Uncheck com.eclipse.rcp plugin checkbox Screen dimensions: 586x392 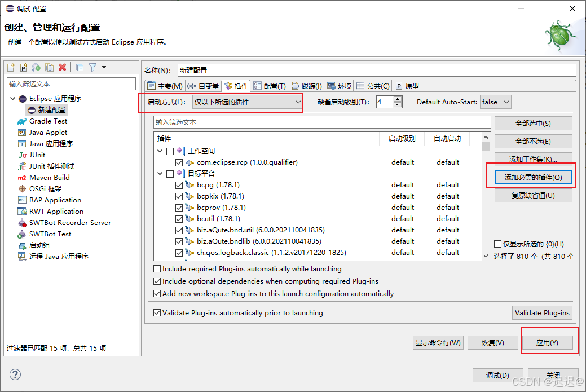(x=179, y=162)
